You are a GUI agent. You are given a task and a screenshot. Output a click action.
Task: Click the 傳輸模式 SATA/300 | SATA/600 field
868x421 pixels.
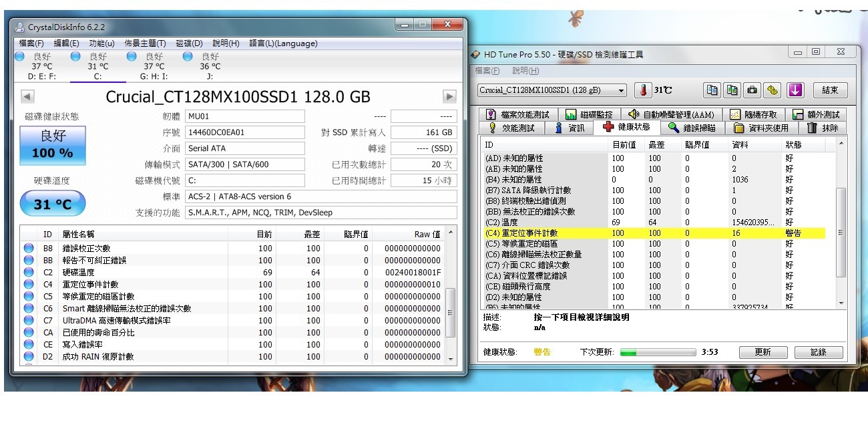point(244,164)
